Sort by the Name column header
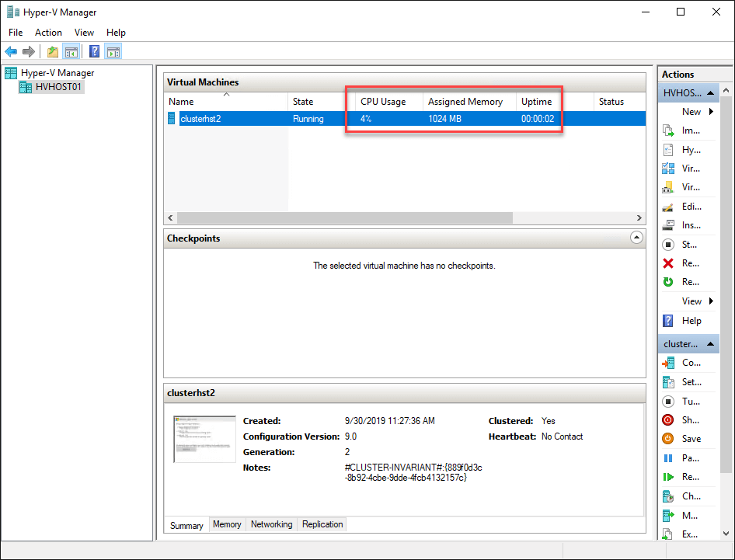The width and height of the screenshot is (735, 560). click(227, 101)
